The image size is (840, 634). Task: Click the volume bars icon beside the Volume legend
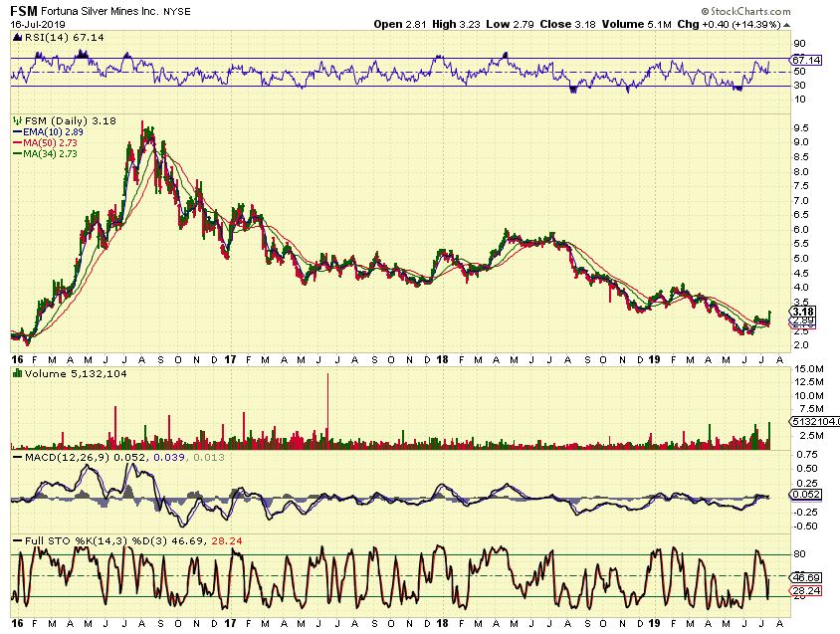18,374
